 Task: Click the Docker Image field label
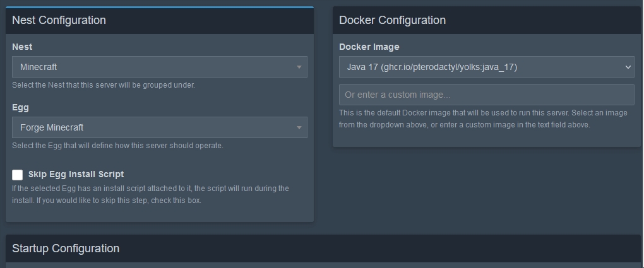point(369,47)
